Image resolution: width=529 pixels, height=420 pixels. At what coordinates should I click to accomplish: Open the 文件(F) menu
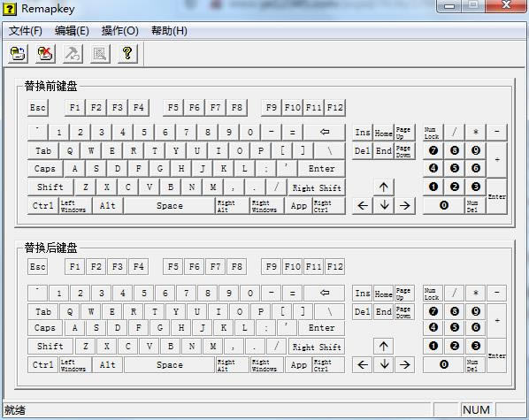coord(26,31)
